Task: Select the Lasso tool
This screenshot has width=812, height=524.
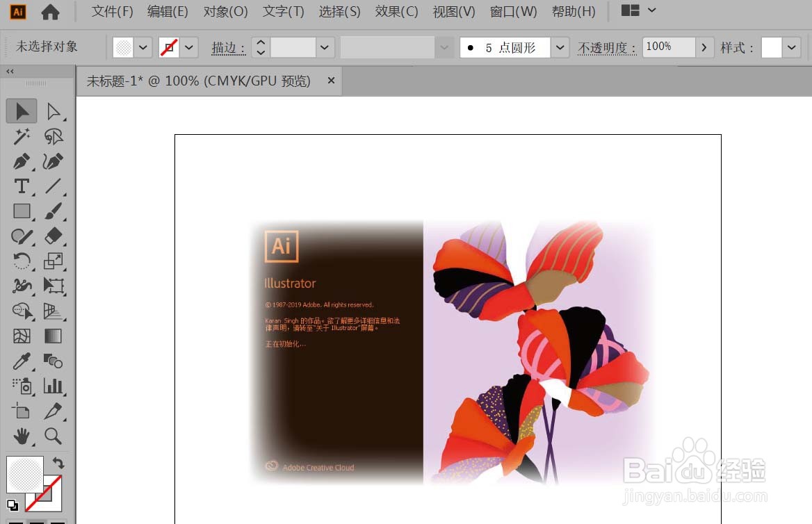Action: click(53, 136)
